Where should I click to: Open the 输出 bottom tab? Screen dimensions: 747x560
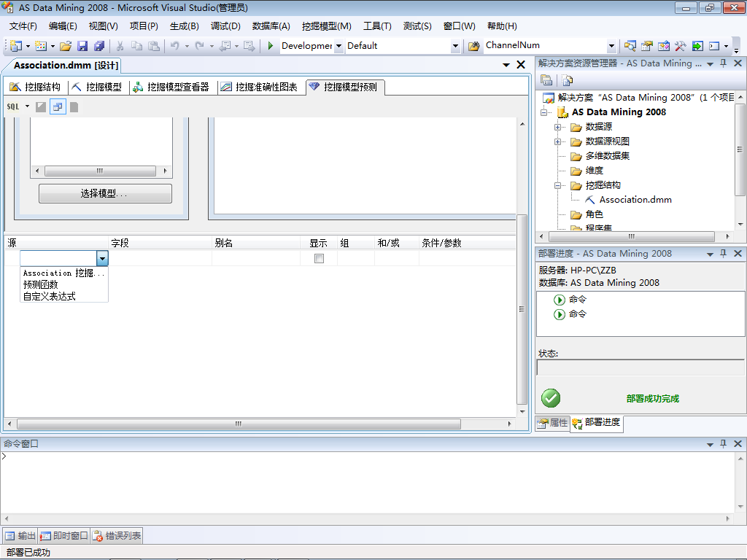[x=20, y=536]
